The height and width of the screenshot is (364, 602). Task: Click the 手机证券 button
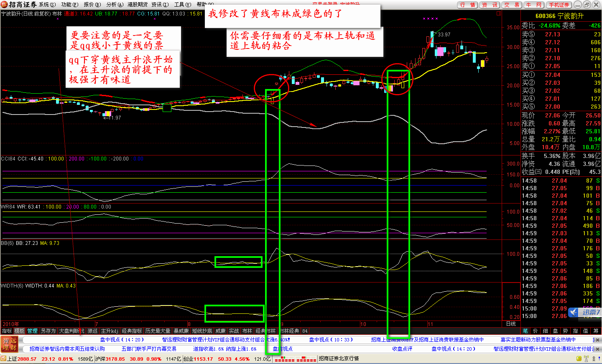[559, 5]
